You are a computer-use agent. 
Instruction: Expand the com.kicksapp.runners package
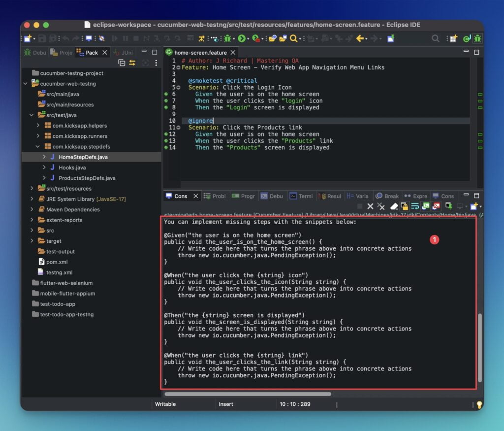click(x=38, y=136)
